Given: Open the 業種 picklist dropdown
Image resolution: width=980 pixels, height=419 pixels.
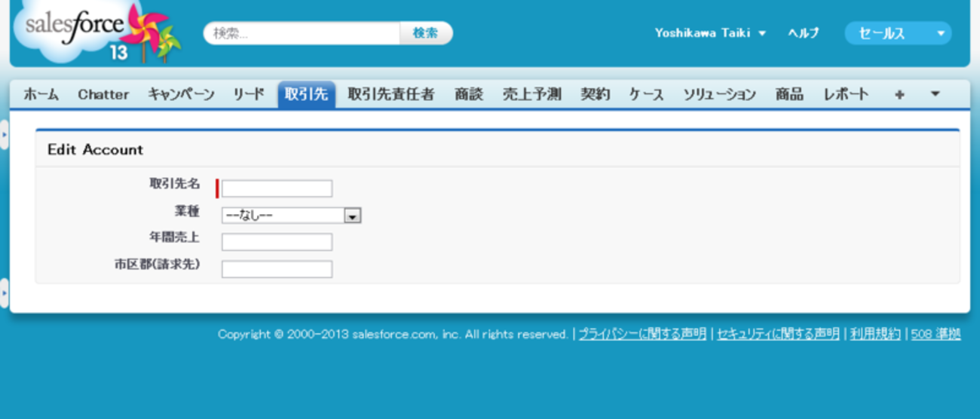Looking at the screenshot, I should (291, 216).
